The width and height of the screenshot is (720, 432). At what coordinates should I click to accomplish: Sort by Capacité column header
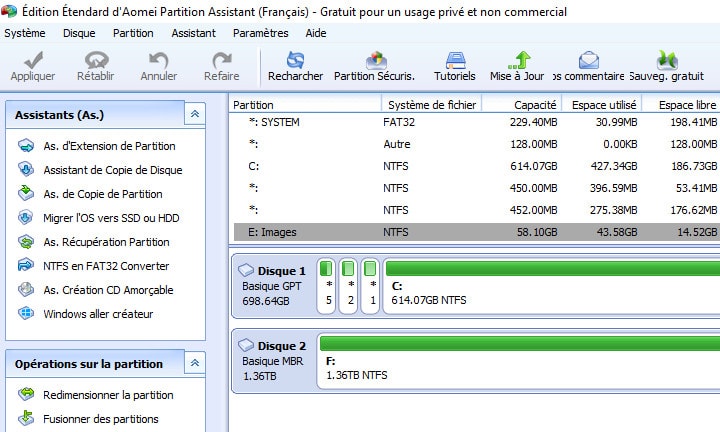coord(522,105)
